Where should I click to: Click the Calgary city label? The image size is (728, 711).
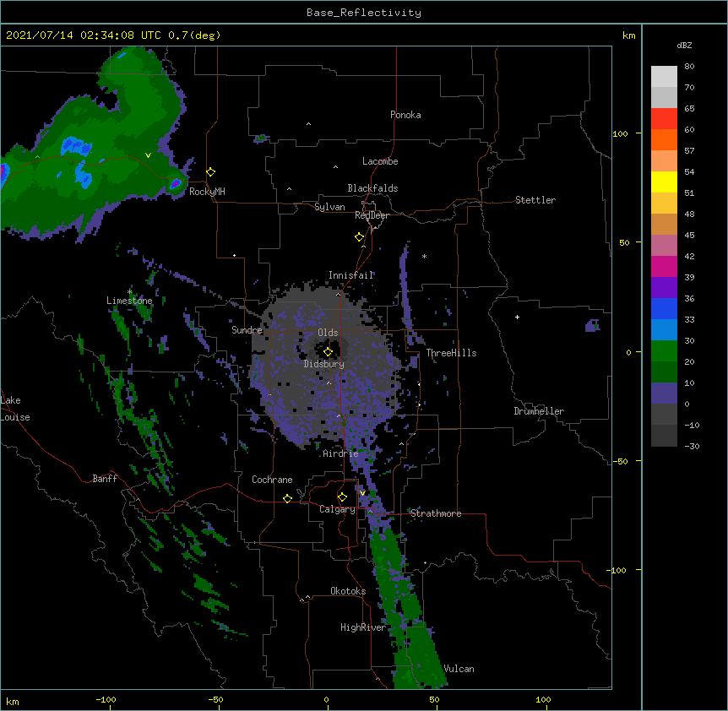337,509
